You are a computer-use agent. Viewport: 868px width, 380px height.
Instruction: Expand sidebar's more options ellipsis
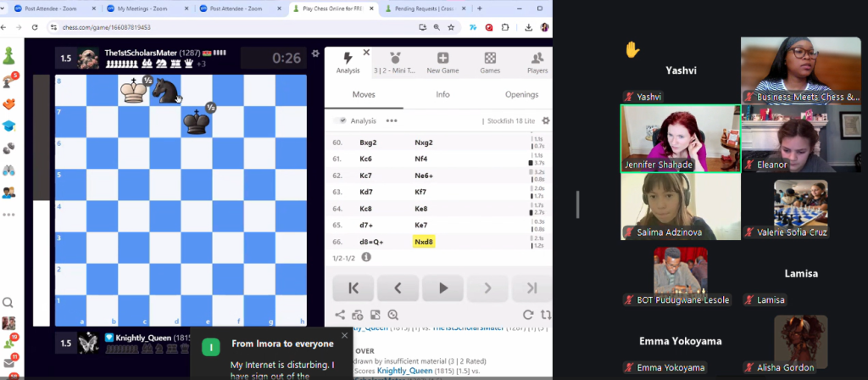(x=9, y=215)
